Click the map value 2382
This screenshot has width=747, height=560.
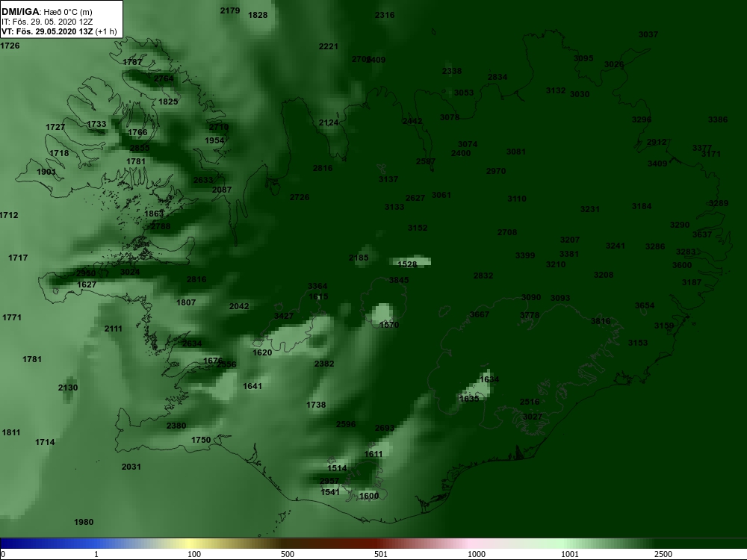click(324, 364)
